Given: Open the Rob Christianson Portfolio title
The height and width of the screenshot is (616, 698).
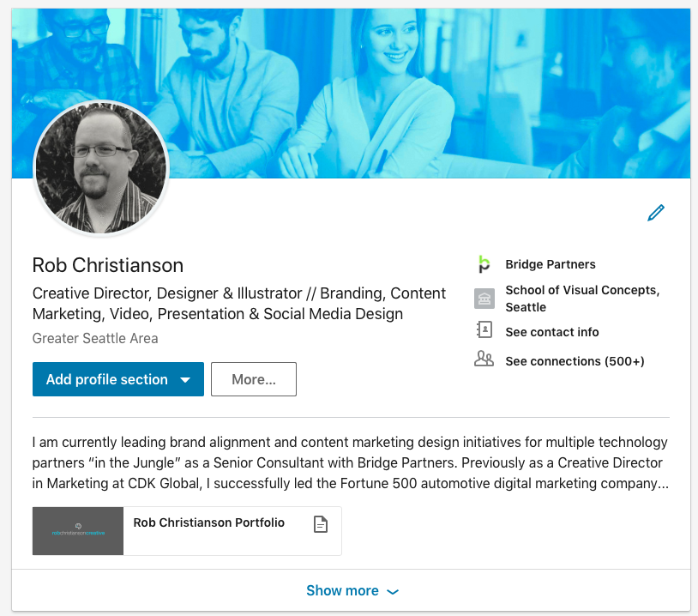Looking at the screenshot, I should click(x=209, y=522).
